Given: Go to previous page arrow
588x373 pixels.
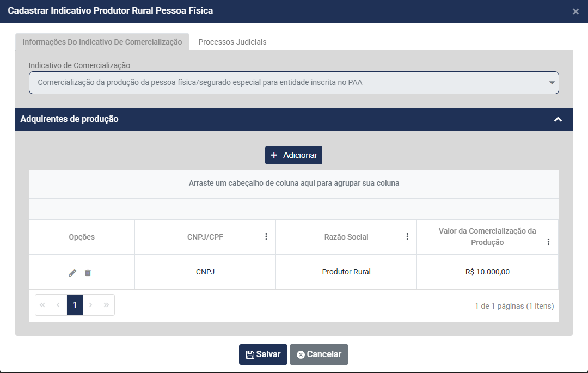Looking at the screenshot, I should click(59, 305).
